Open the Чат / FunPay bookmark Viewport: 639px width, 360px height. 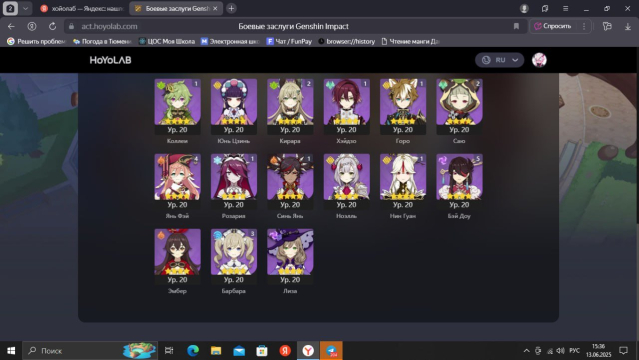coord(289,41)
